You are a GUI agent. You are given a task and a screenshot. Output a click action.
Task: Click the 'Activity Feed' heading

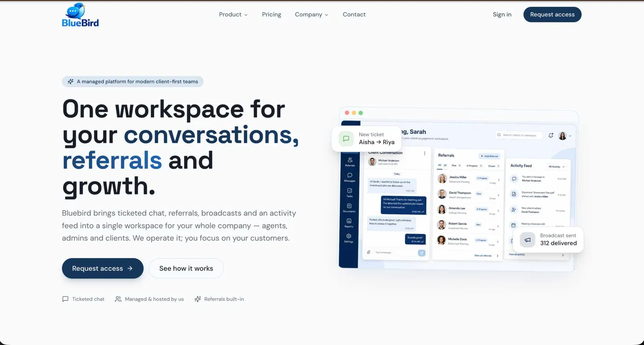click(x=521, y=166)
